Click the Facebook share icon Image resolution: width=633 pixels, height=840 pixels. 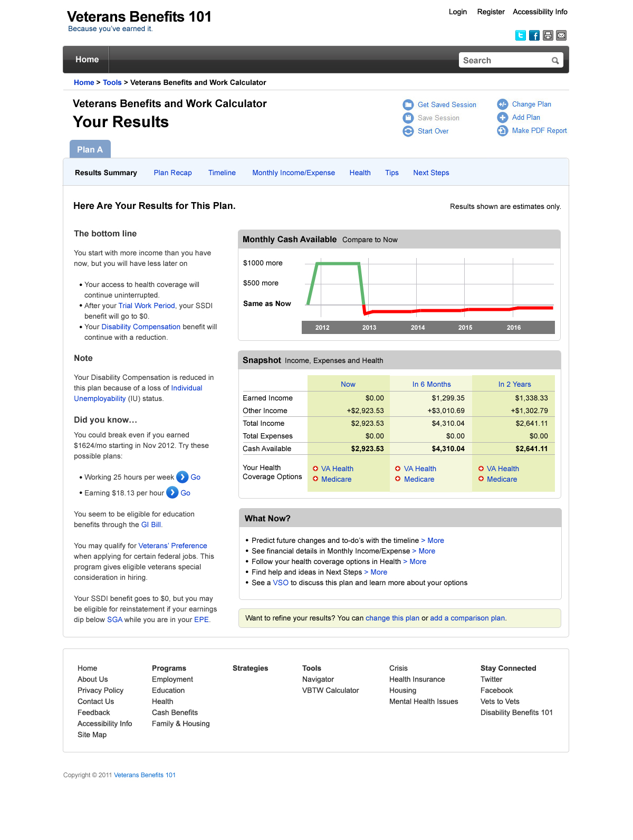[x=534, y=35]
